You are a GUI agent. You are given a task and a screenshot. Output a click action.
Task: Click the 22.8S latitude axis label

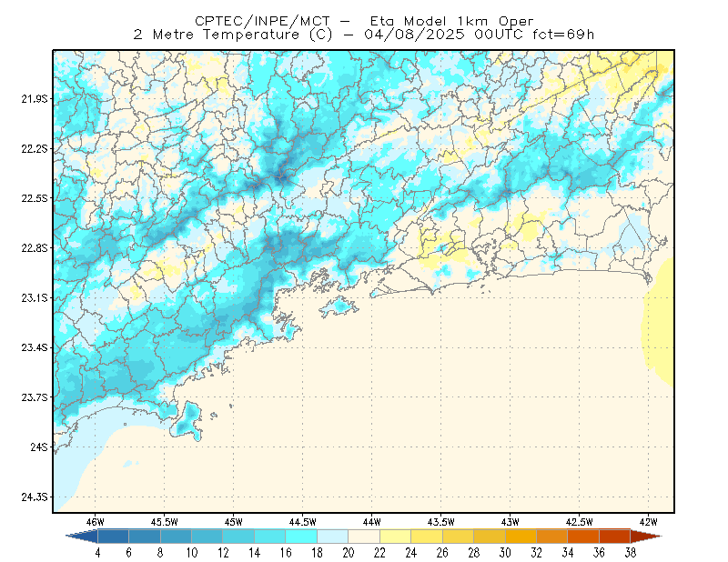point(35,248)
